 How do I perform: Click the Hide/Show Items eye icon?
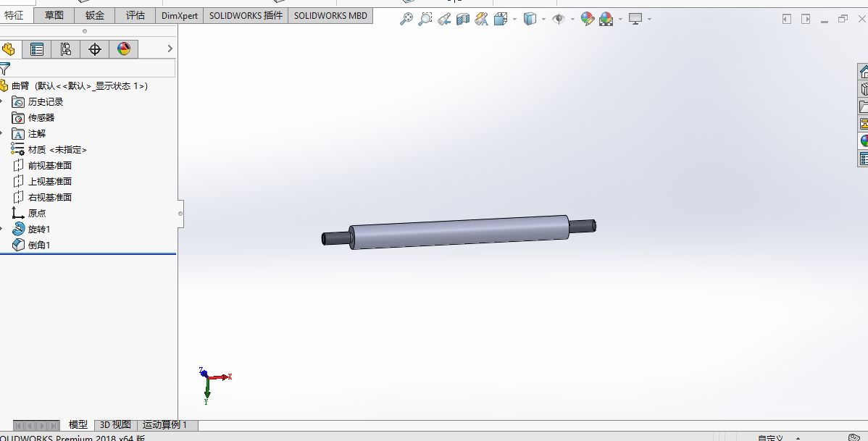559,20
